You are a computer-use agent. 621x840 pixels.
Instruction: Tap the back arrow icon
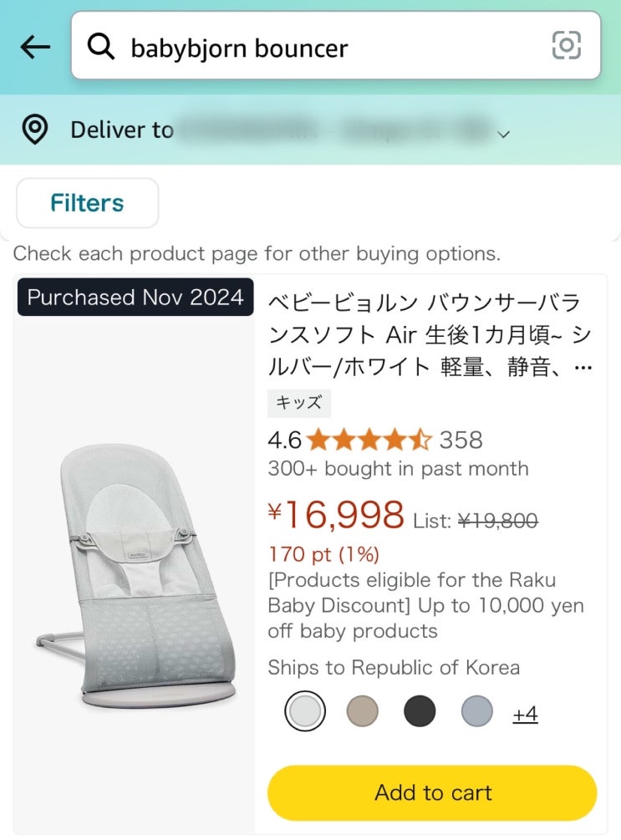pyautogui.click(x=35, y=48)
